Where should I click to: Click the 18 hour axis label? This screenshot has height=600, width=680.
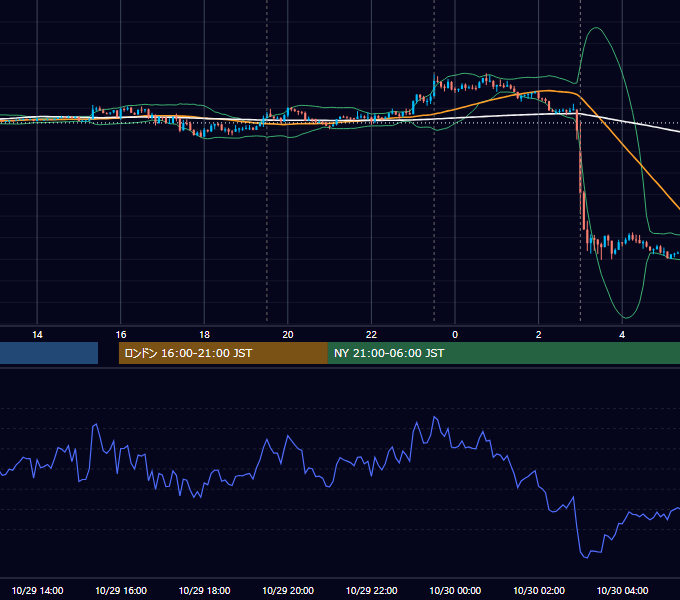(204, 335)
